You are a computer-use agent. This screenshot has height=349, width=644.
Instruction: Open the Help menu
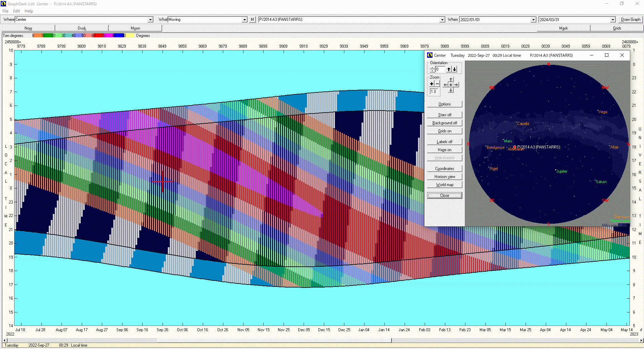(x=29, y=11)
